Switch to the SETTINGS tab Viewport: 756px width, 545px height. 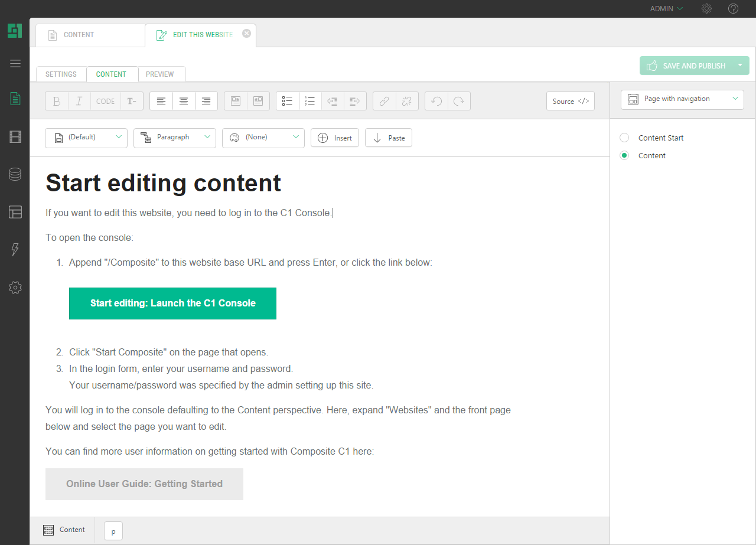click(x=61, y=74)
